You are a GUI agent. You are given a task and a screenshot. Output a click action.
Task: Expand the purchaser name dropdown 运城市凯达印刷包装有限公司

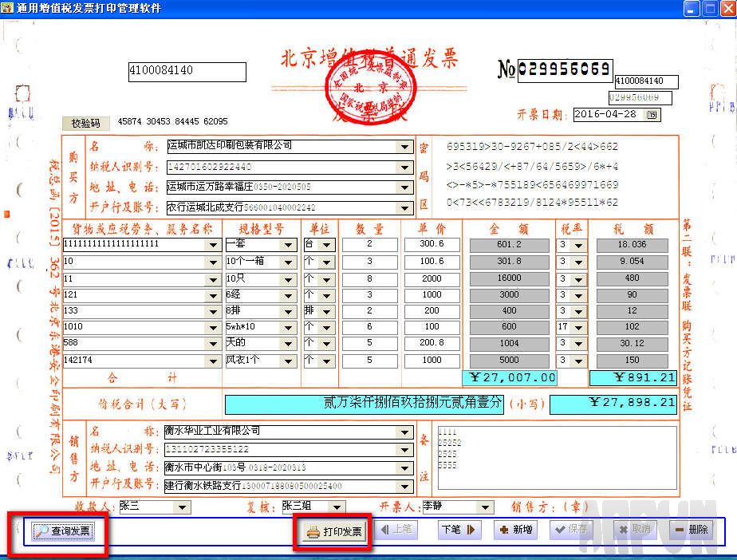point(403,148)
